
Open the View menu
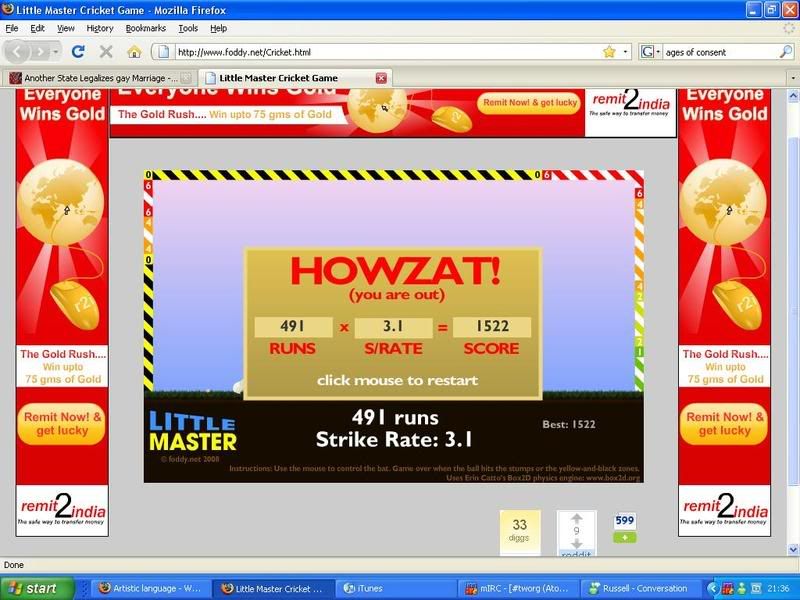[65, 29]
